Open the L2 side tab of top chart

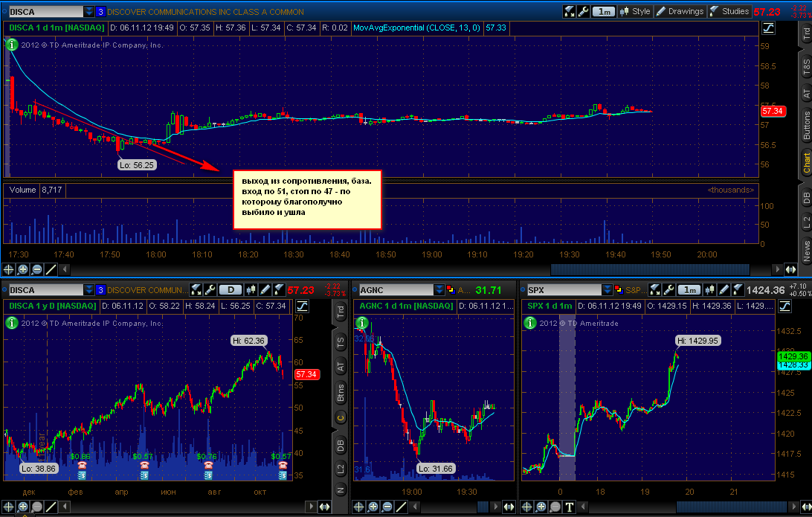coord(806,222)
